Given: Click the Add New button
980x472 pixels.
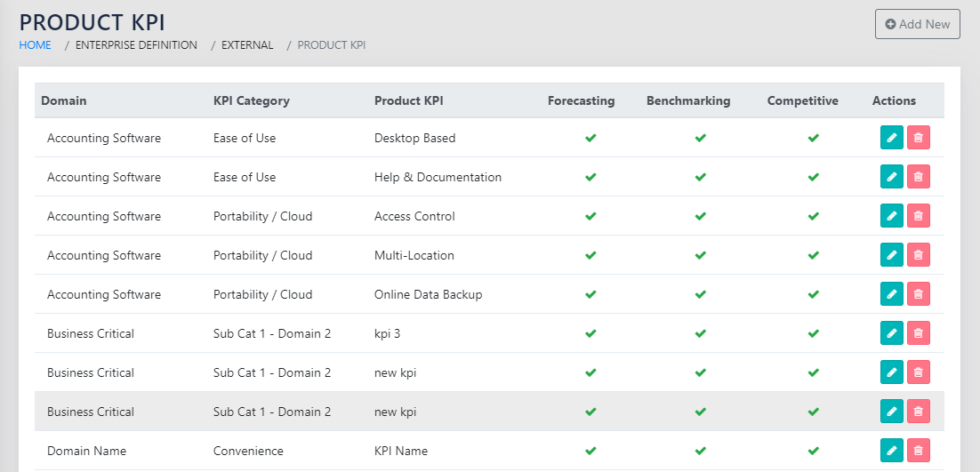Looking at the screenshot, I should tap(917, 24).
